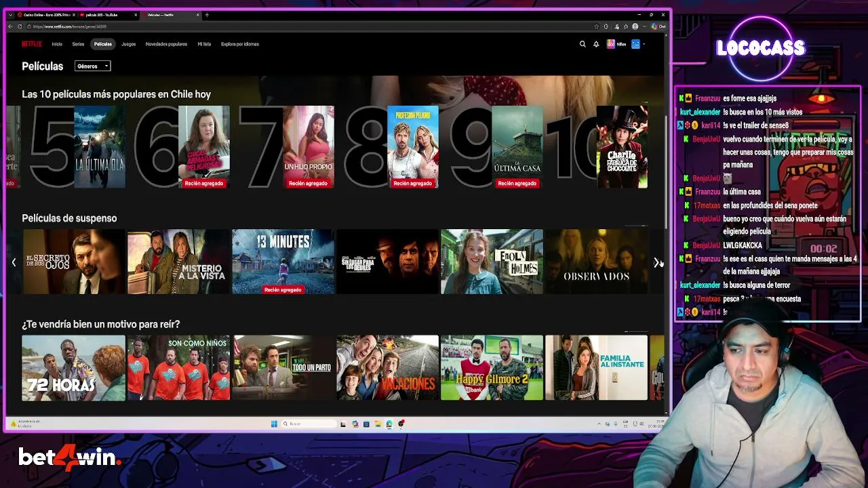868x488 pixels.
Task: Bookmark this page with the star icon
Action: coord(596,26)
